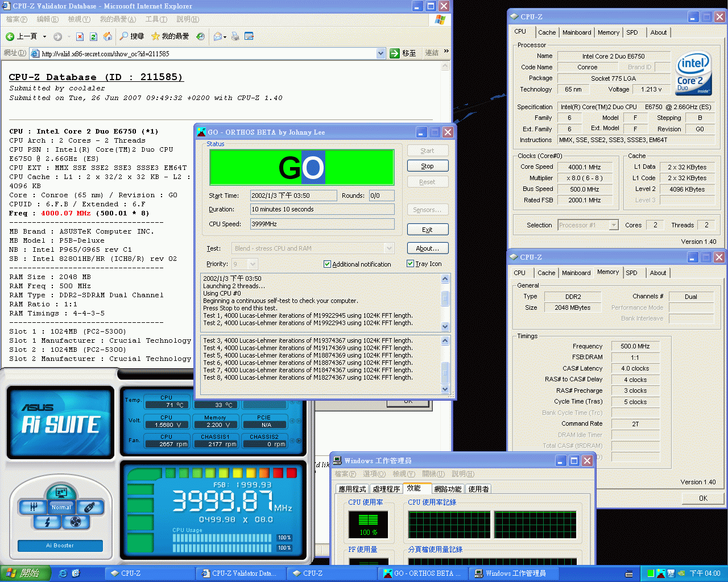The width and height of the screenshot is (728, 582).
Task: Click ORTHOS Rounds field
Action: [x=382, y=196]
